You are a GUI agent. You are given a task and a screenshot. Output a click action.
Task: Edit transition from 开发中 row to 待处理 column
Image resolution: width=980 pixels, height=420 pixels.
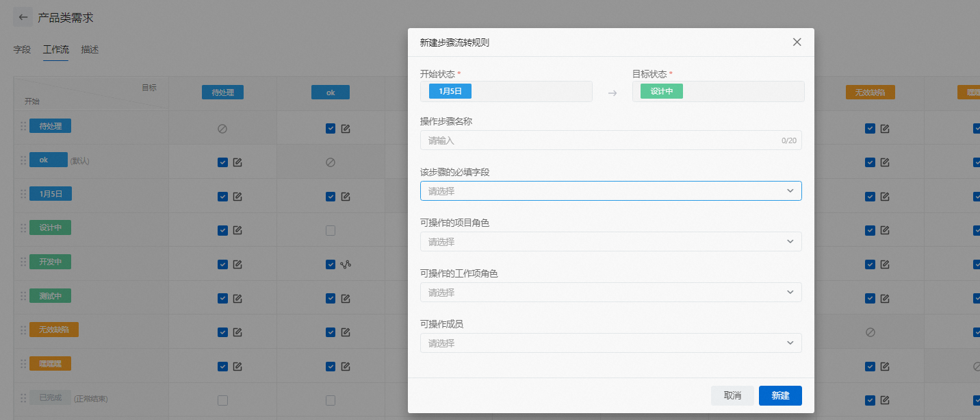pyautogui.click(x=237, y=264)
